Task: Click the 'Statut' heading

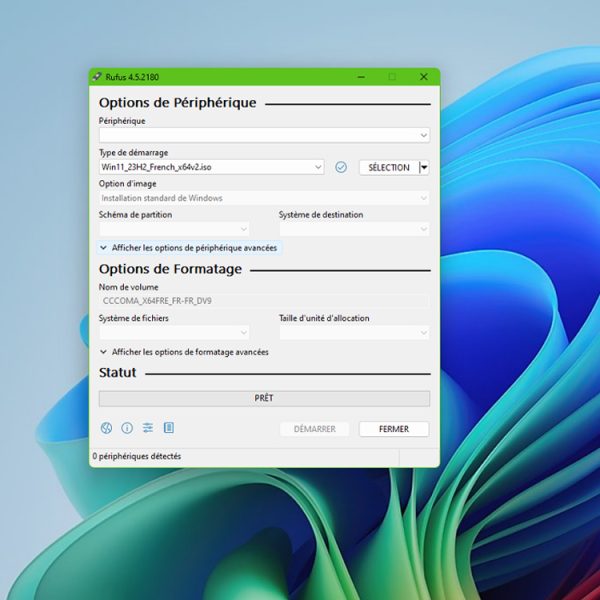Action: click(117, 373)
